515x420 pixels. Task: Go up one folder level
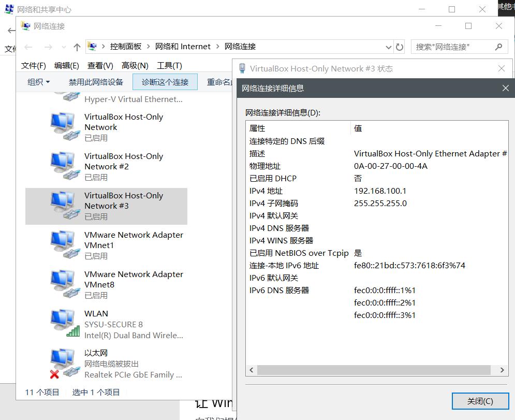[x=77, y=47]
